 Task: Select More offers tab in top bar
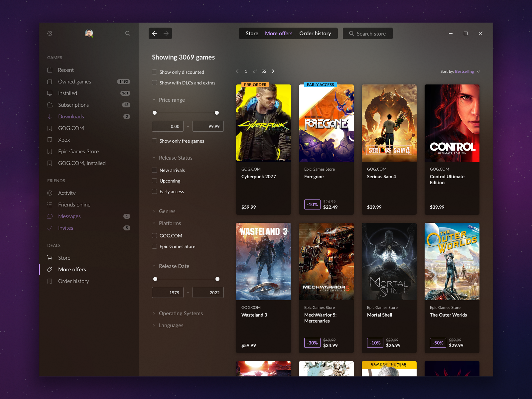point(279,33)
